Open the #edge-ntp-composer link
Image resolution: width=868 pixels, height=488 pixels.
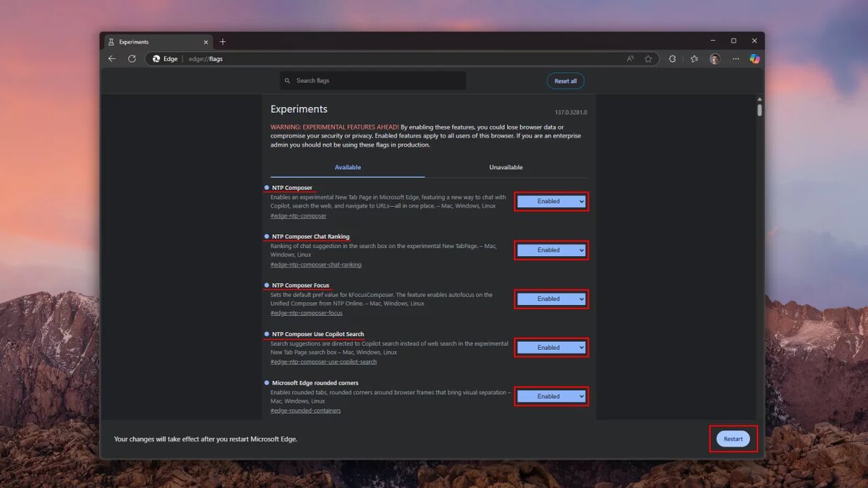(x=298, y=215)
